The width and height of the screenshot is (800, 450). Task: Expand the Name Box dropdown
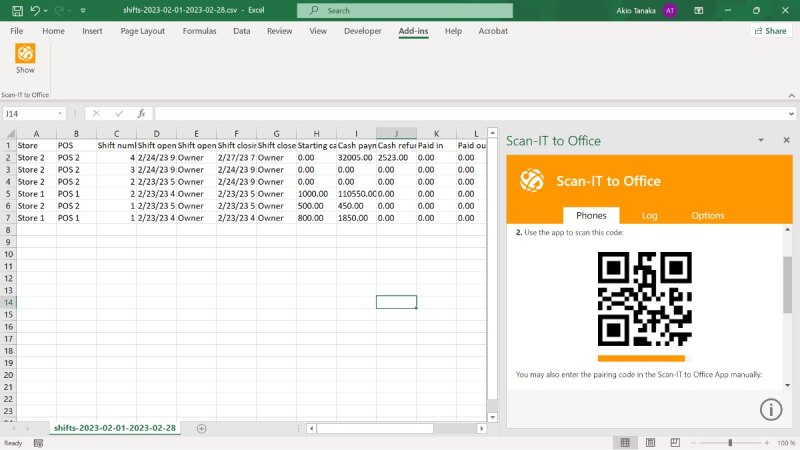pyautogui.click(x=61, y=114)
